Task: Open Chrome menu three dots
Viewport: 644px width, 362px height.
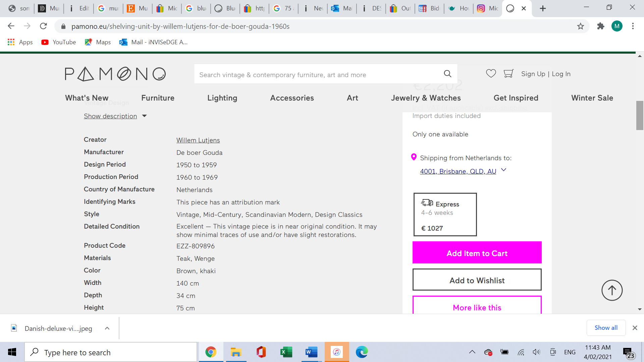Action: 633,26
